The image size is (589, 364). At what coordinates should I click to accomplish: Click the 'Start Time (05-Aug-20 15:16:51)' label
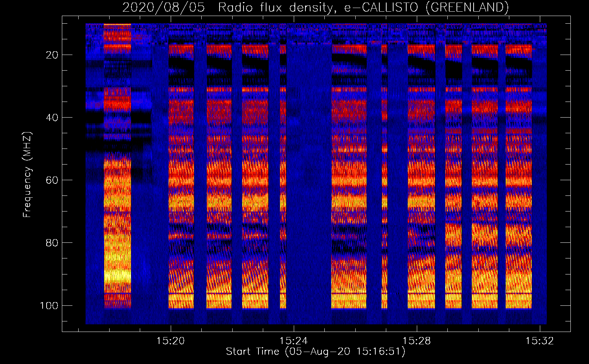click(316, 352)
